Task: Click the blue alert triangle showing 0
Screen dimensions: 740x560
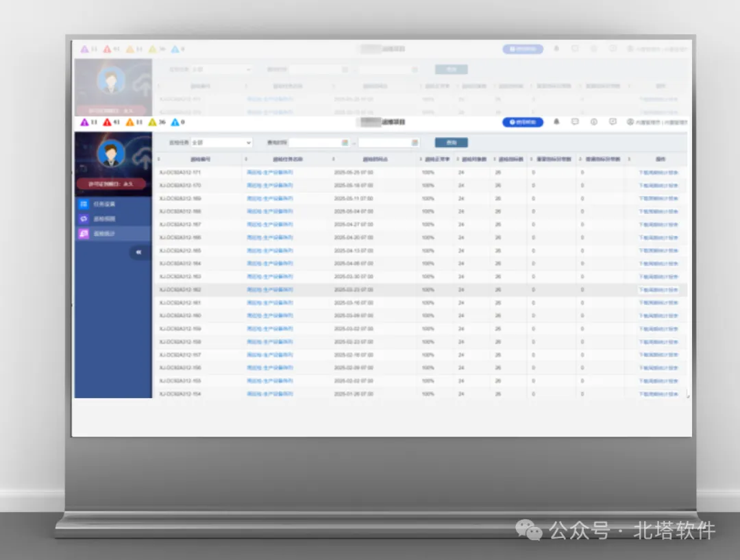Action: (175, 122)
